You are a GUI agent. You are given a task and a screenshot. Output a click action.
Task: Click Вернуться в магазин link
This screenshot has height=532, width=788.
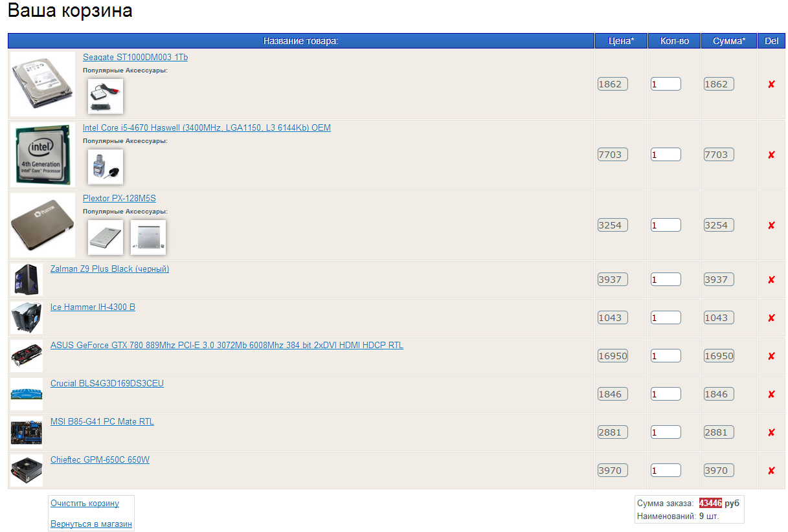coord(91,524)
